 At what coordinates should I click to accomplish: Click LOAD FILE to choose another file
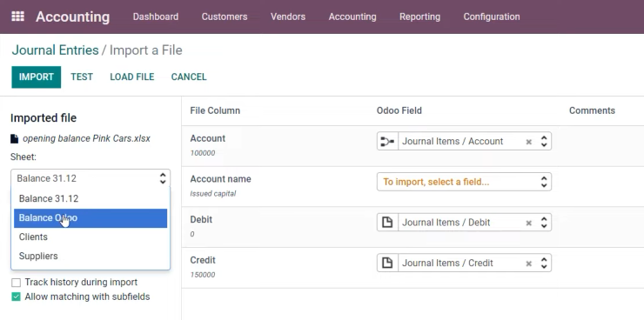[x=131, y=77]
